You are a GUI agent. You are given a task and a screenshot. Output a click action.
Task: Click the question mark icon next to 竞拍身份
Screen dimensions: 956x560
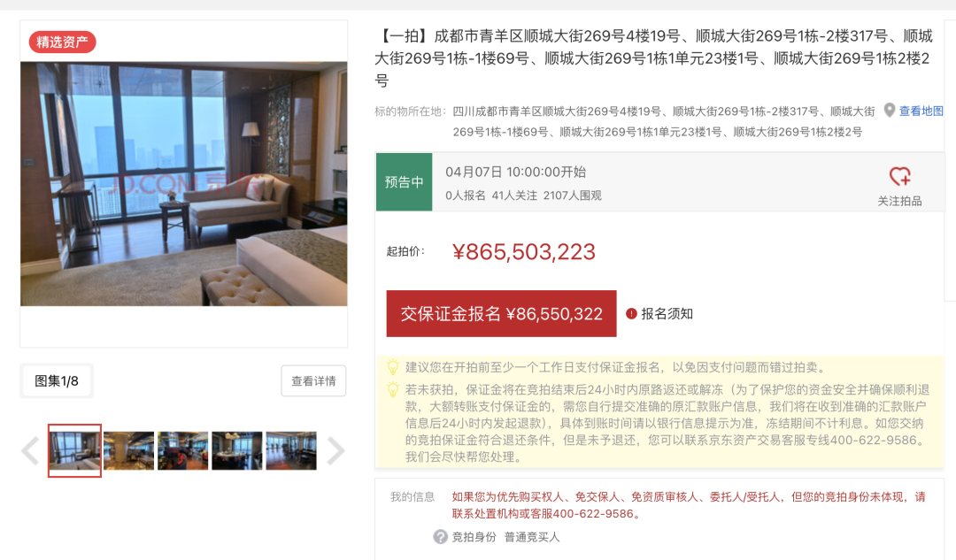point(440,537)
